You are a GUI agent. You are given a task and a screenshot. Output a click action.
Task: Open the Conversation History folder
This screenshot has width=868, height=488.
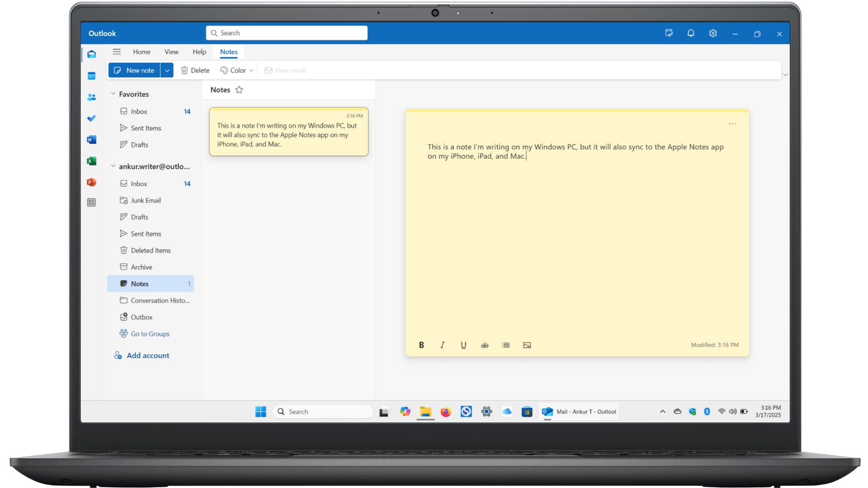(x=151, y=300)
